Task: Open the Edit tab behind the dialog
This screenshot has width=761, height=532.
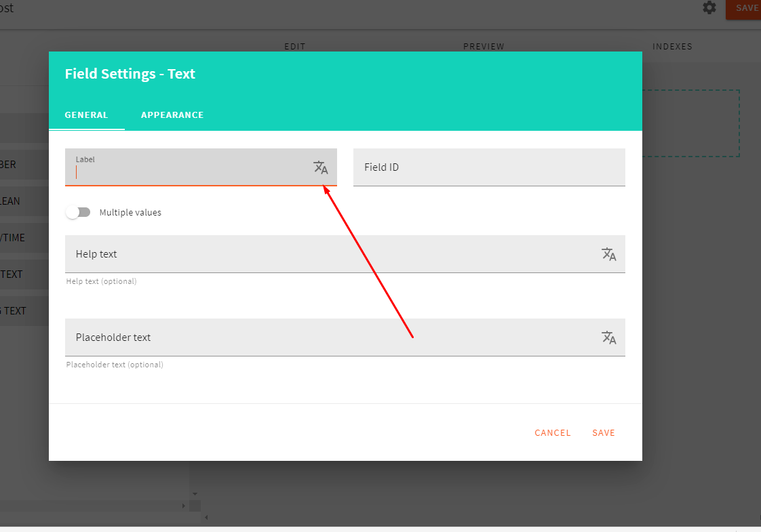Action: 294,47
